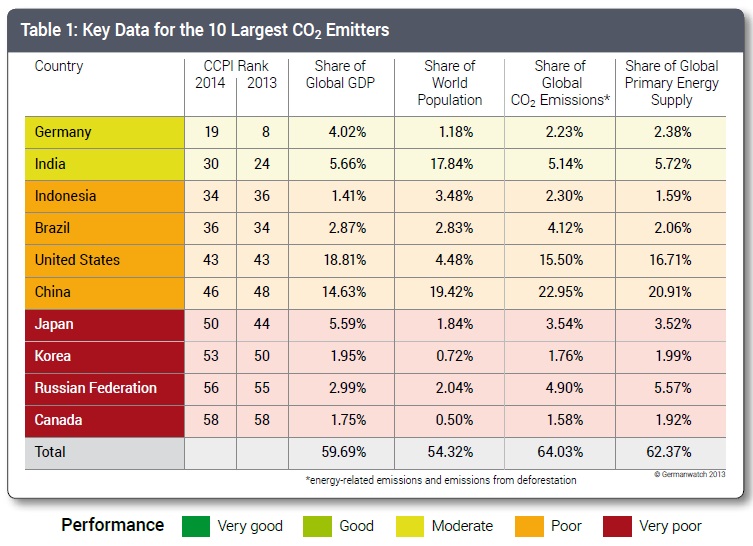Viewport: 753px width, 546px height.
Task: Click the 'Country' column header
Action: pyautogui.click(x=59, y=66)
